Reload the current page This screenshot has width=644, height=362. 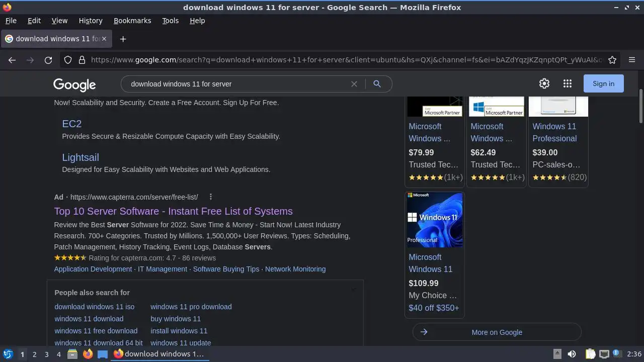tap(48, 60)
